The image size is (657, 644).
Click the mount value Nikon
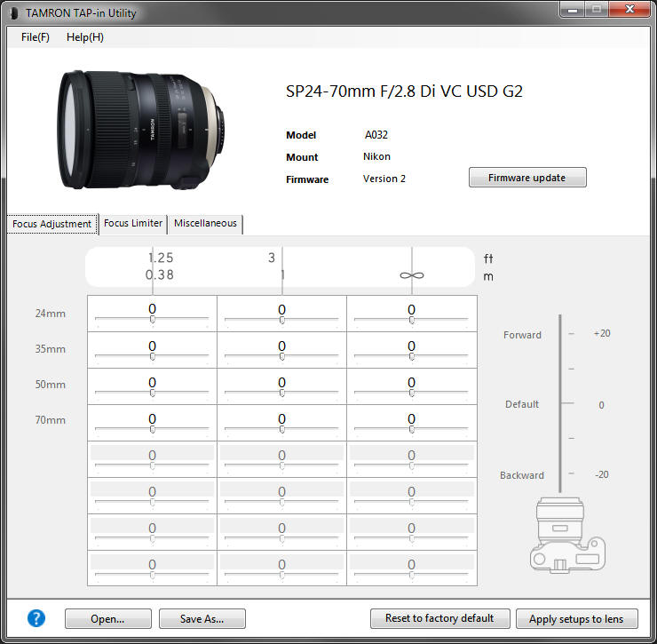pyautogui.click(x=376, y=156)
